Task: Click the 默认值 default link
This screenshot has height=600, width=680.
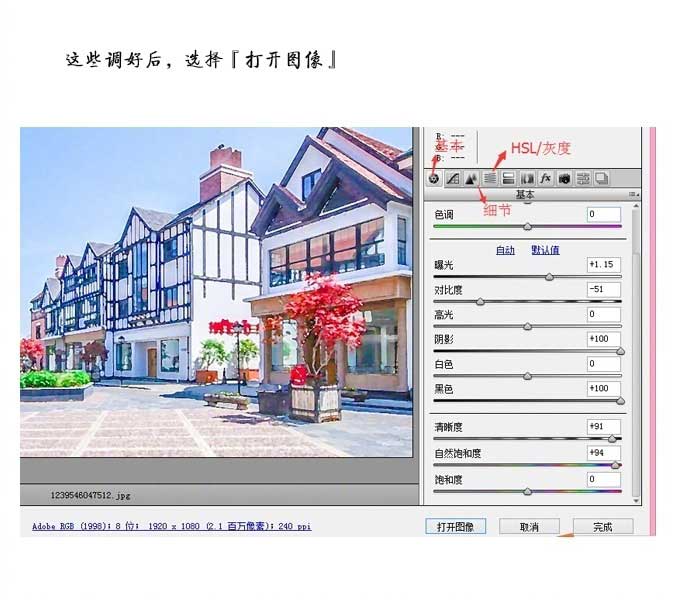Action: [x=546, y=250]
